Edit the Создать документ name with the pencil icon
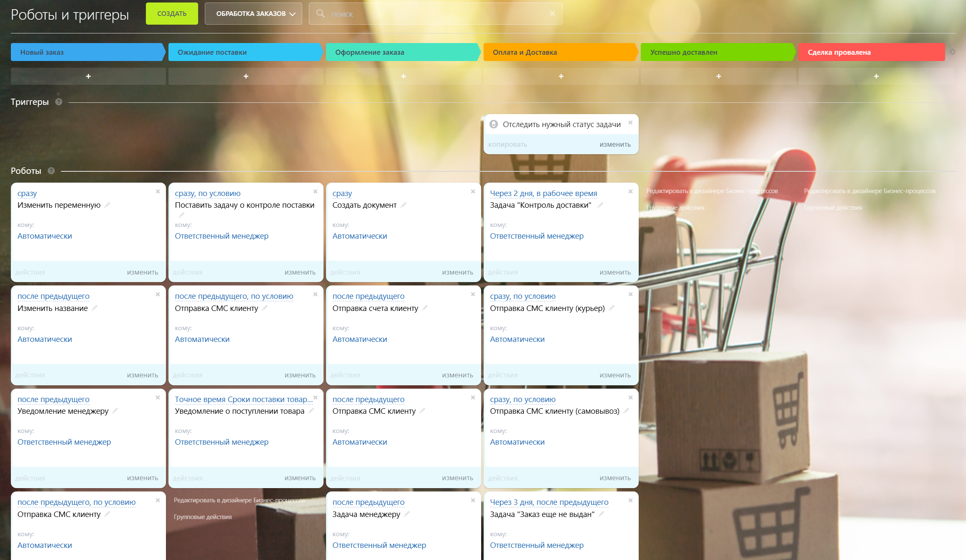 click(403, 205)
